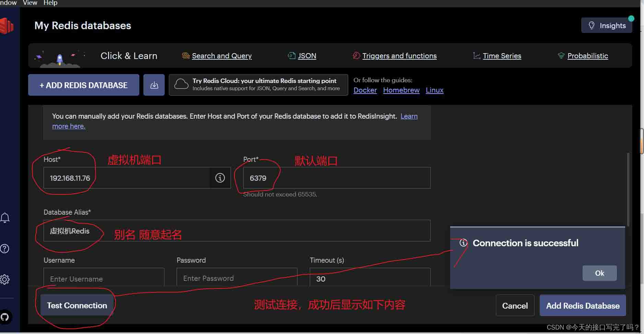Open the Search and Query guide link
The image size is (644, 334).
(222, 56)
